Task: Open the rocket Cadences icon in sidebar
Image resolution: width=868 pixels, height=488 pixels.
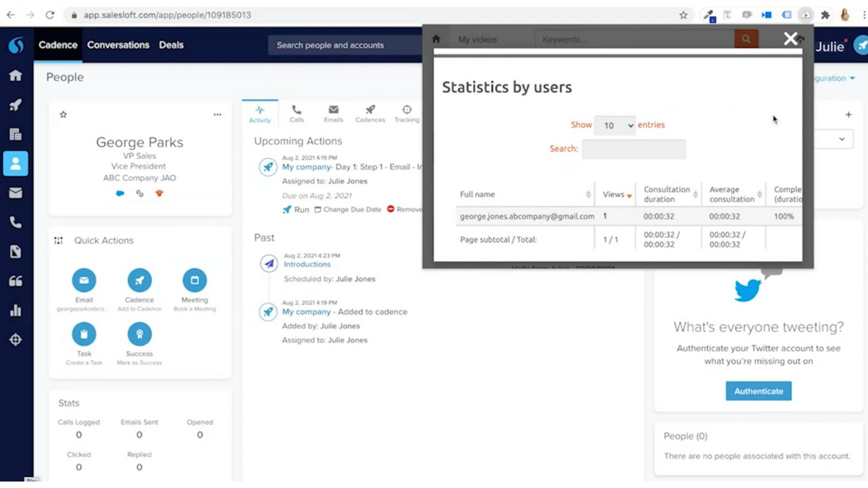Action: click(15, 105)
